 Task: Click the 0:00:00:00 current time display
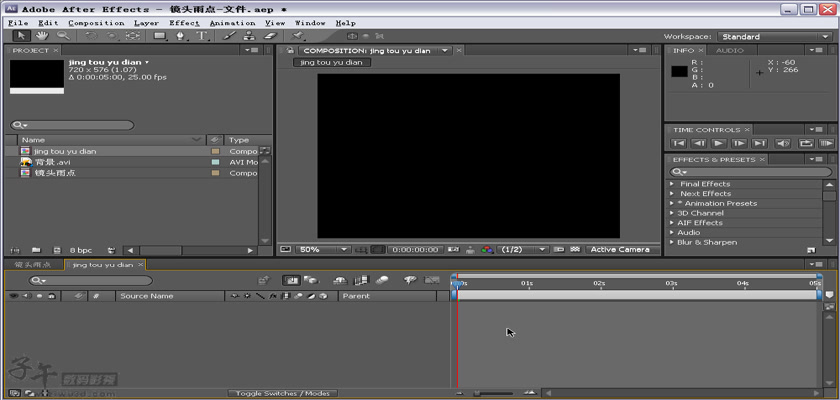[416, 250]
